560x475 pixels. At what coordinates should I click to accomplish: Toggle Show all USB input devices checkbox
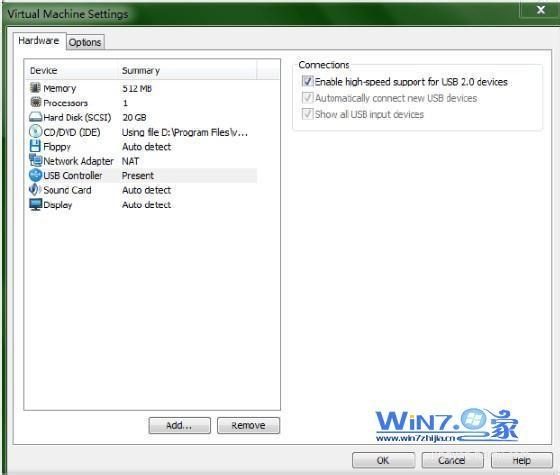(308, 114)
